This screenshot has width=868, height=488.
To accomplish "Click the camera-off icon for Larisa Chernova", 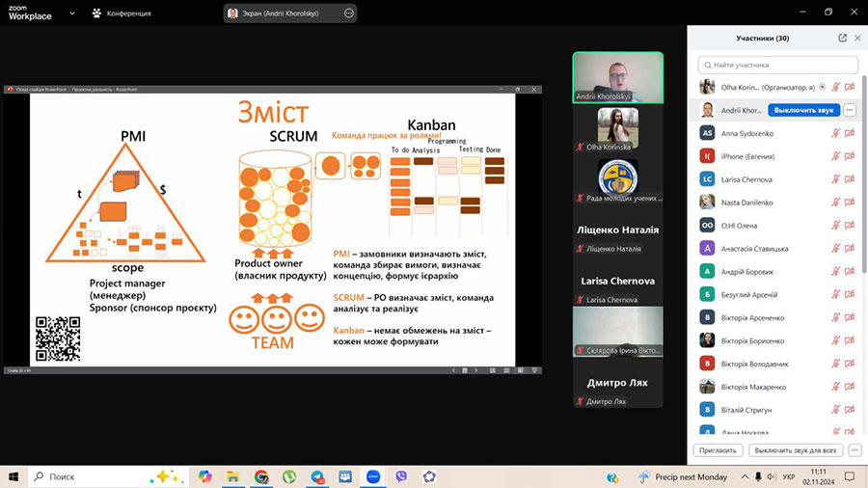I will coord(850,179).
